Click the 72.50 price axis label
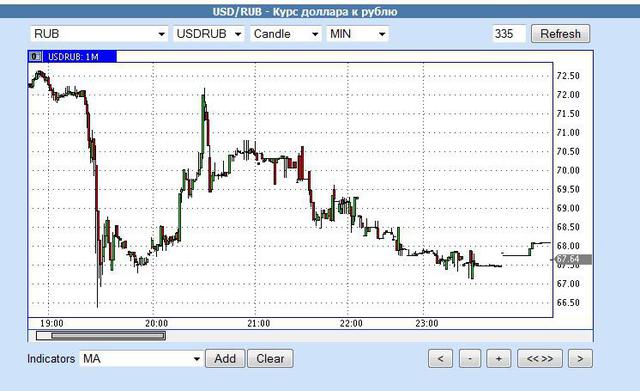Screen dimensions: 640x391 [568, 76]
